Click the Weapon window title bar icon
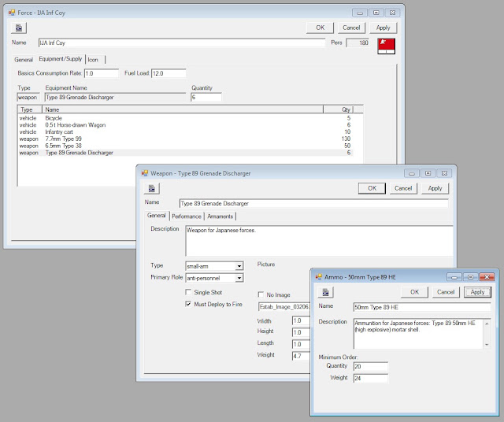The image size is (504, 422). (145, 173)
